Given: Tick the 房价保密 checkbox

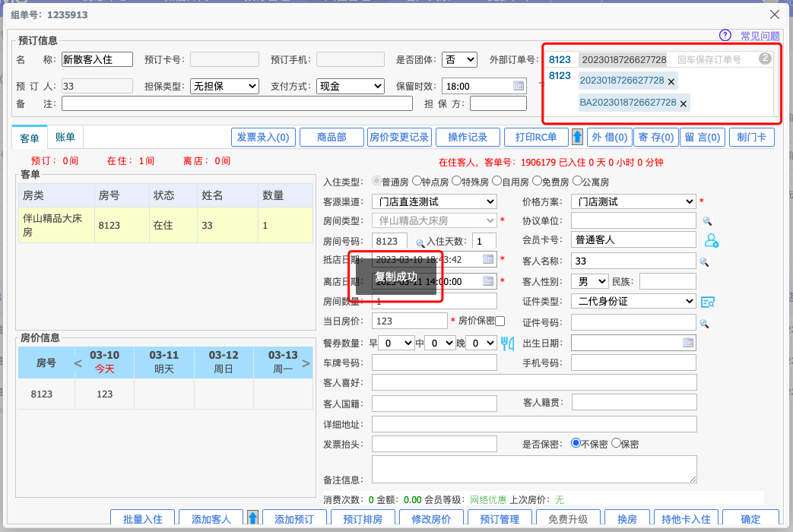Looking at the screenshot, I should point(500,321).
